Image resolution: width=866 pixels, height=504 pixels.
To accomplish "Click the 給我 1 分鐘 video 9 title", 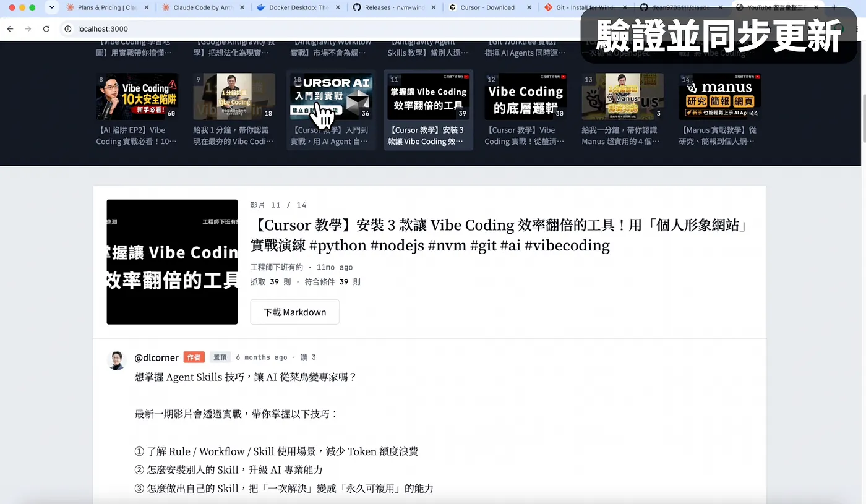I will 234,135.
